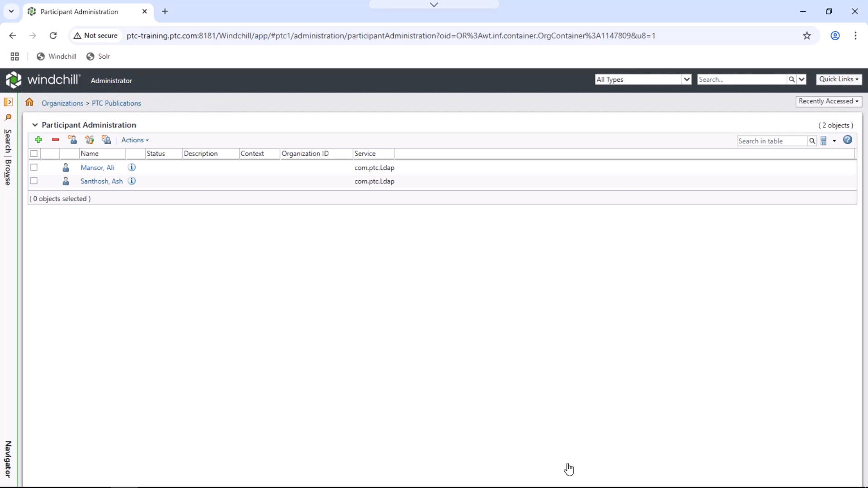Collapse the Participant Administration section

[x=35, y=125]
